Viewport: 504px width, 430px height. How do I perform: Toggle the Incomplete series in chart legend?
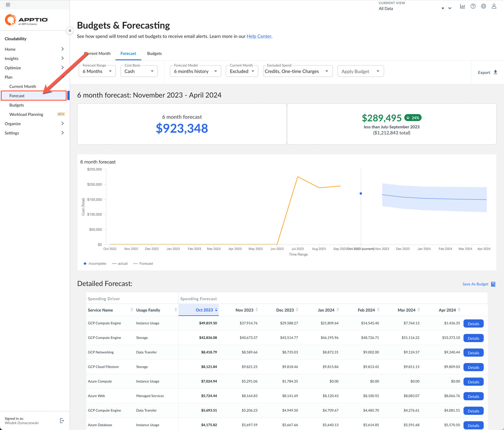click(95, 264)
